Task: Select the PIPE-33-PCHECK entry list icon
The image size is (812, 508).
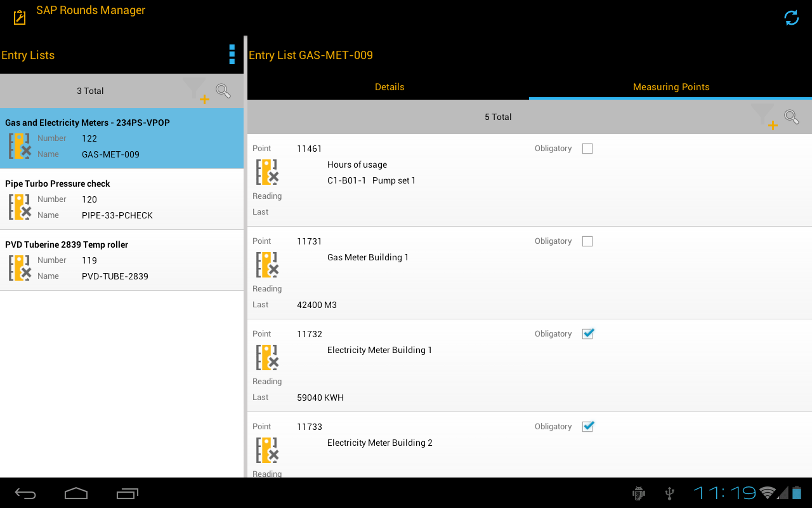Action: [20, 206]
